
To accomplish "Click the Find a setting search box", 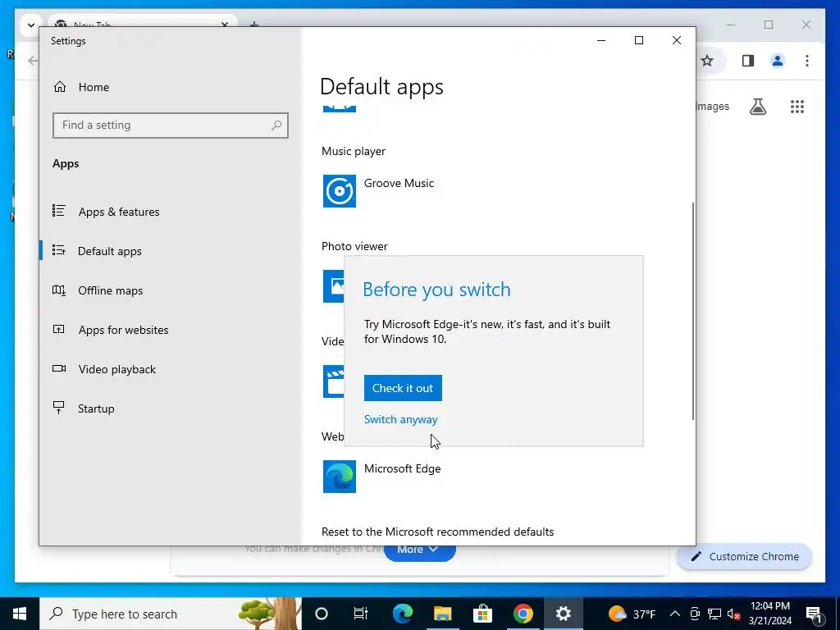I will (171, 126).
